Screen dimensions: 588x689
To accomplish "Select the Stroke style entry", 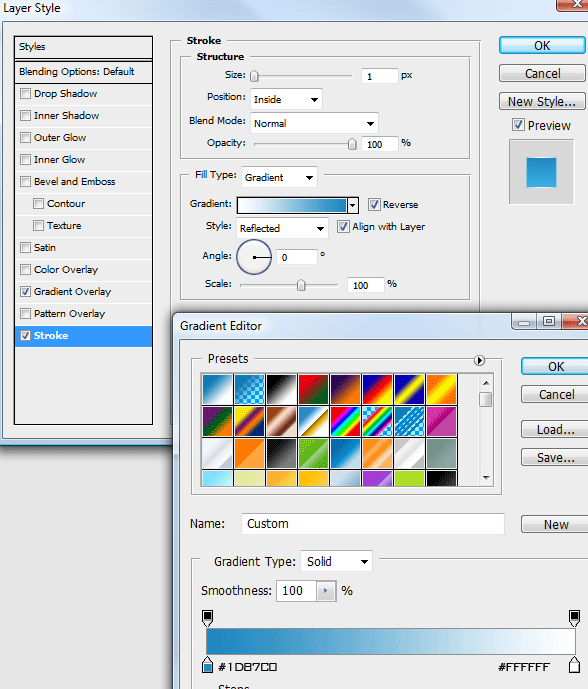I will (83, 336).
